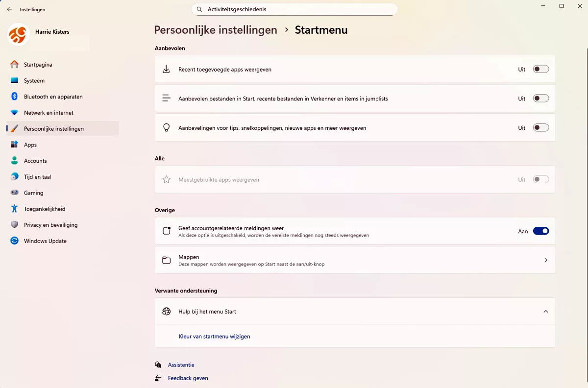This screenshot has width=588, height=388.
Task: Open the Mappen settings page
Action: 355,260
